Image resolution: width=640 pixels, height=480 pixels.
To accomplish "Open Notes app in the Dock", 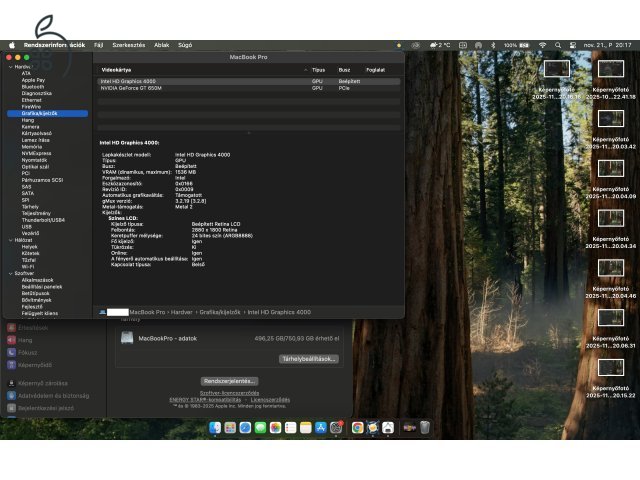I will click(306, 427).
